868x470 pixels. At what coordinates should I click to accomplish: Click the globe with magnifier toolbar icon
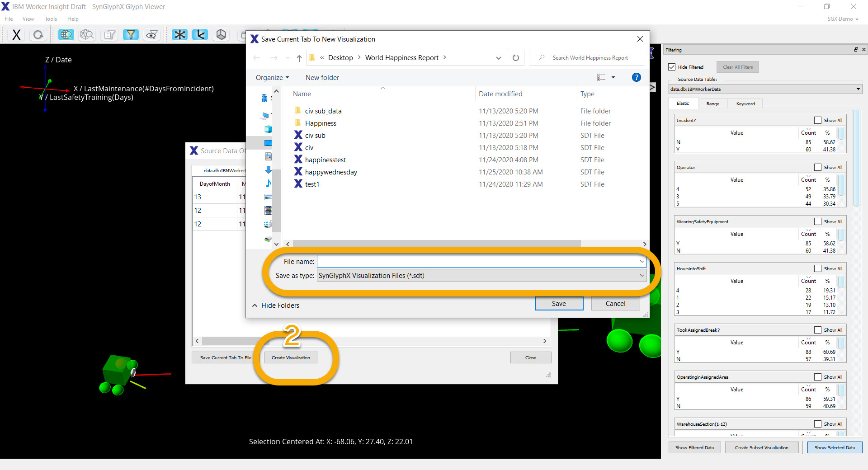66,35
